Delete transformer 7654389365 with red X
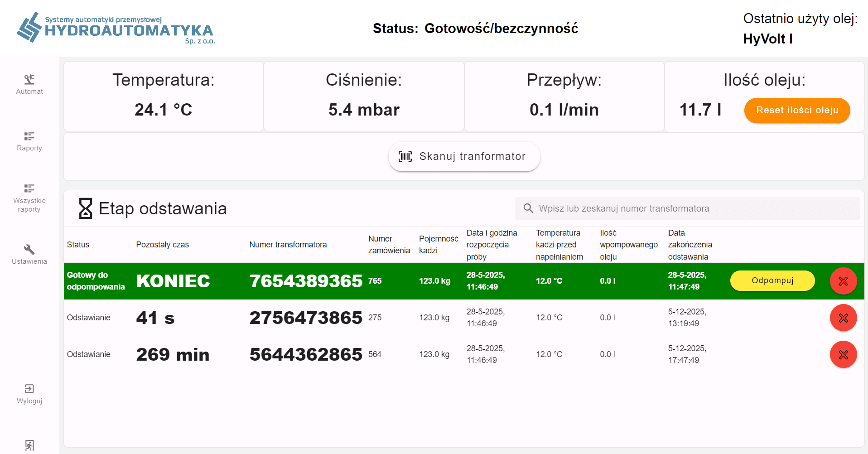 coord(843,281)
